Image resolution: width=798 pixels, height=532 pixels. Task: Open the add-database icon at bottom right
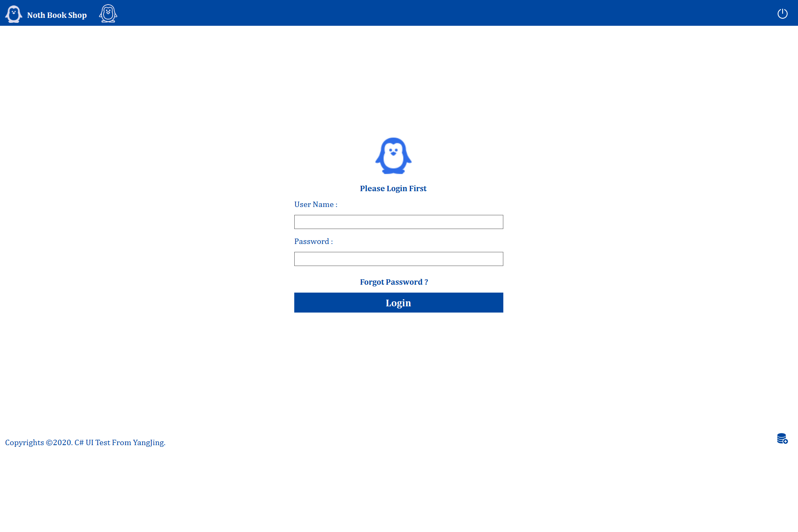782,439
